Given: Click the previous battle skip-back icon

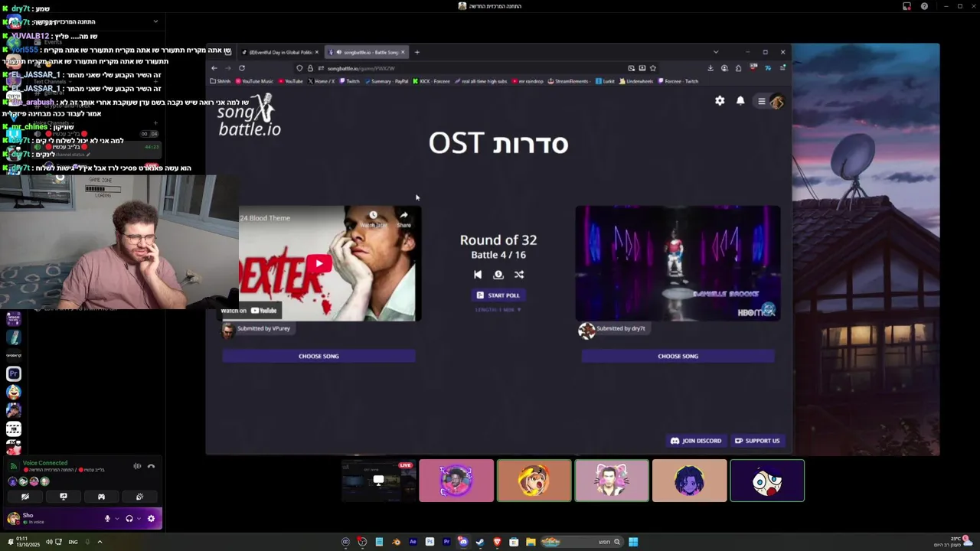Looking at the screenshot, I should 478,275.
